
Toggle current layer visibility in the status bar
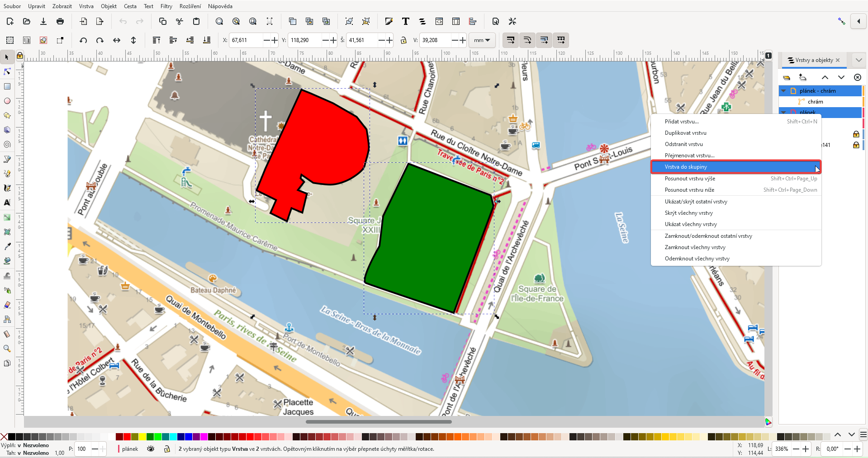point(151,449)
